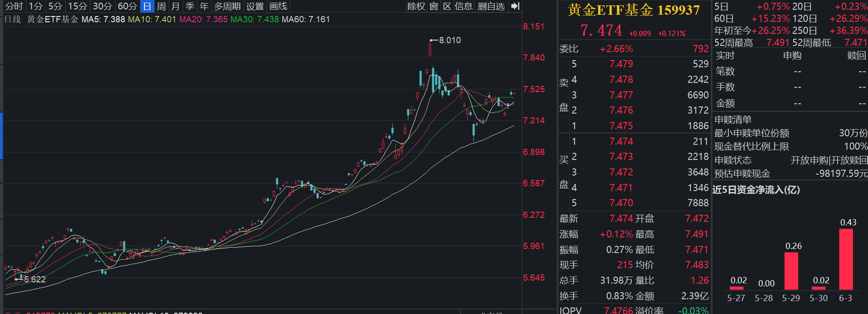Open the 多周期 multi-period view
Viewport: 868px width, 314px height.
click(227, 6)
